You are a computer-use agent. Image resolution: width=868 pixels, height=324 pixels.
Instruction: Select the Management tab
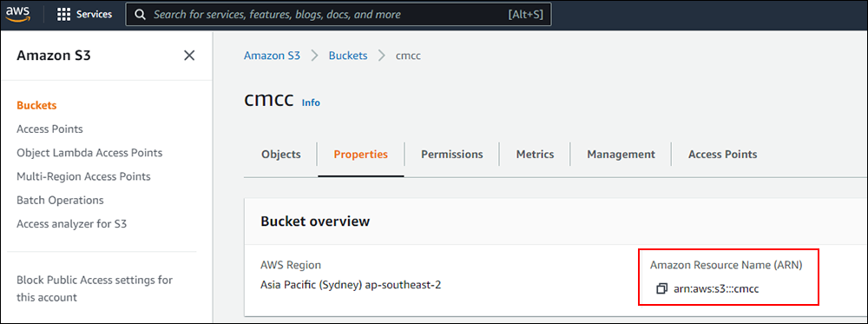tap(621, 155)
